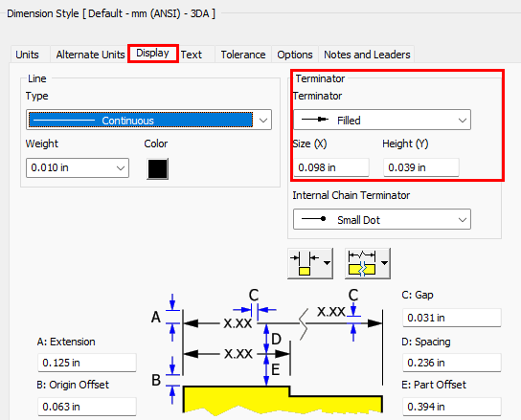The image size is (521, 420).
Task: Click the C: Gap 0.031 in field
Action: tap(452, 318)
